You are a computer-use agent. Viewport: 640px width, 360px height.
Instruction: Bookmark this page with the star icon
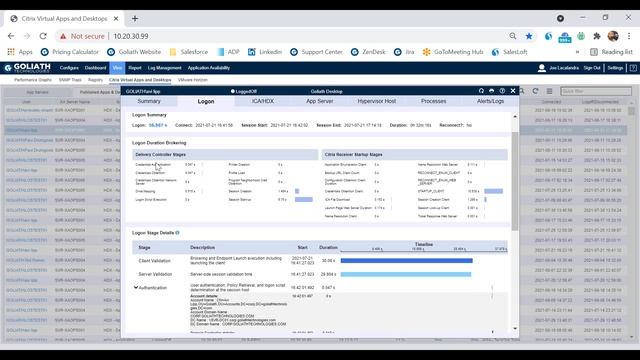pos(529,36)
